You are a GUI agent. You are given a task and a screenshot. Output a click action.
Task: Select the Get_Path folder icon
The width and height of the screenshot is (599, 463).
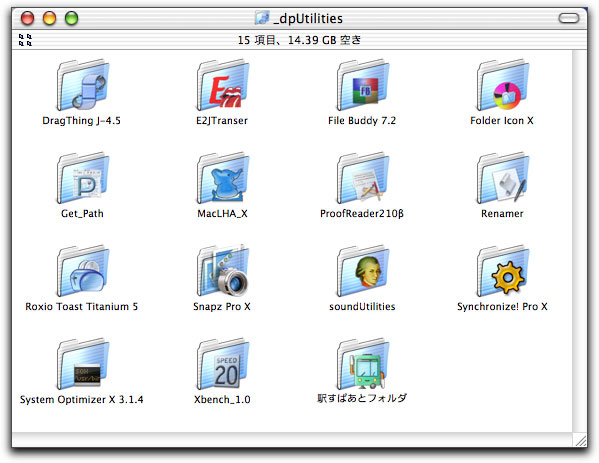point(83,178)
